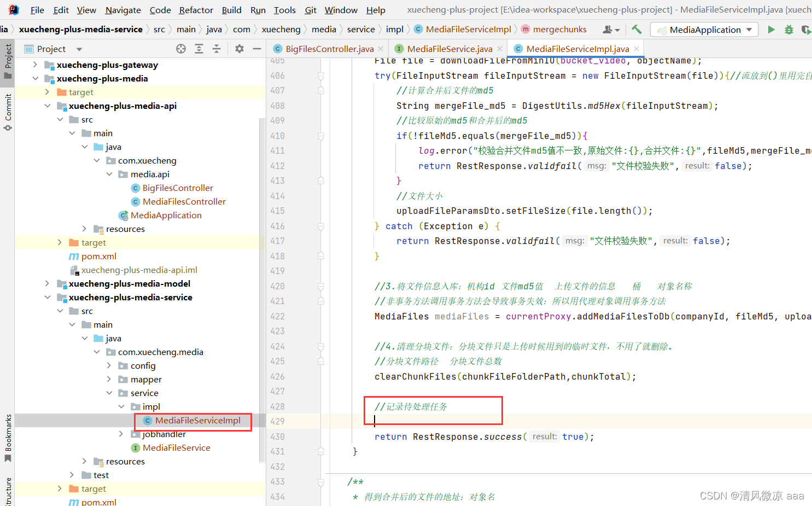The width and height of the screenshot is (812, 506).
Task: Open the Refactor menu
Action: pos(196,10)
